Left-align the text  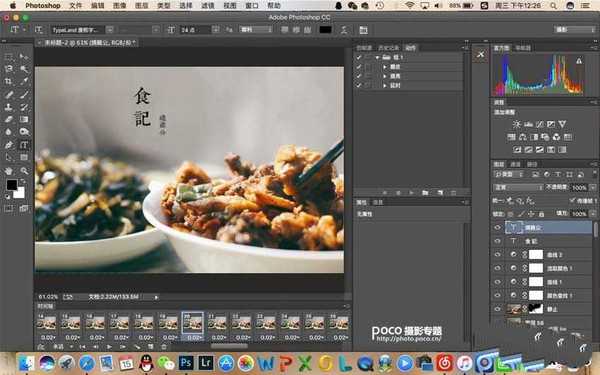click(x=285, y=29)
